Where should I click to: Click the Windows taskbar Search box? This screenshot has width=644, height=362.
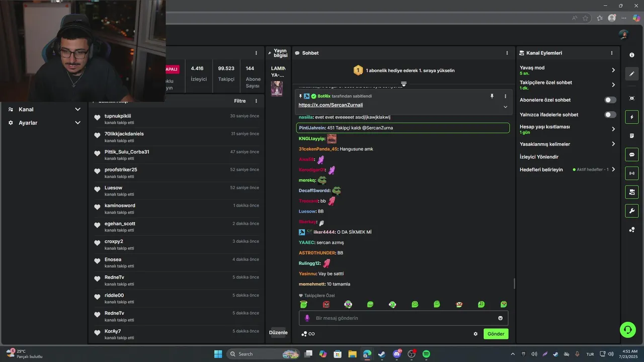point(263,354)
